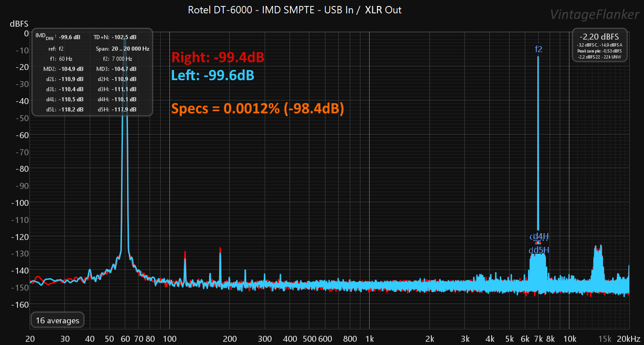Viewport: 644px width, 345px height.
Task: Click the "-2,20 dBFS" level readout
Action: (x=599, y=36)
